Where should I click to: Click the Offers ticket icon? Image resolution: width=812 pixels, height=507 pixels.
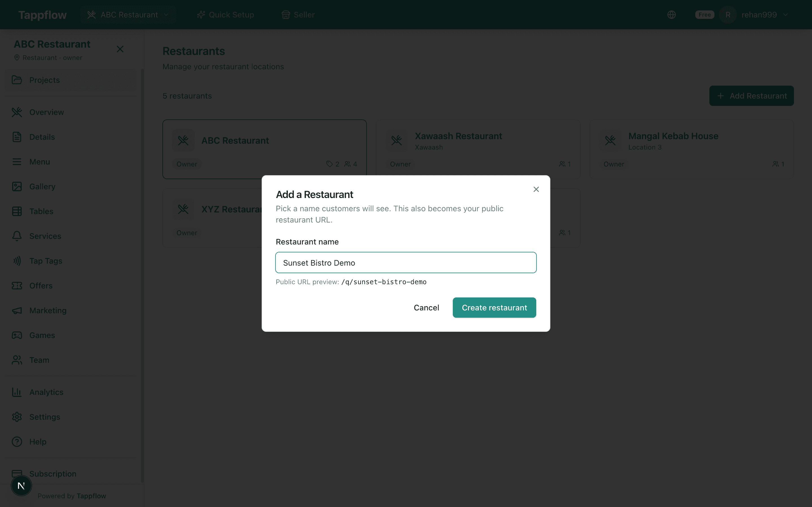click(x=17, y=285)
